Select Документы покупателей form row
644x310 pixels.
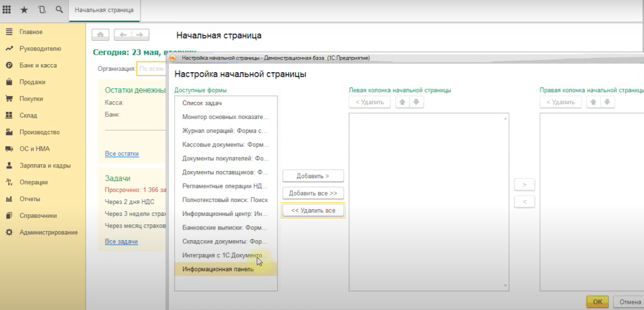226,158
